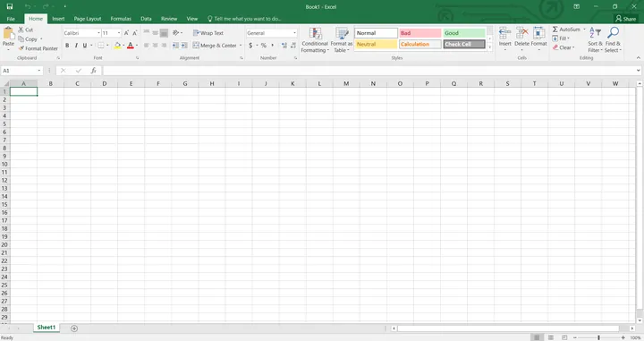
Task: Click the Delete cells icon
Action: click(x=522, y=33)
